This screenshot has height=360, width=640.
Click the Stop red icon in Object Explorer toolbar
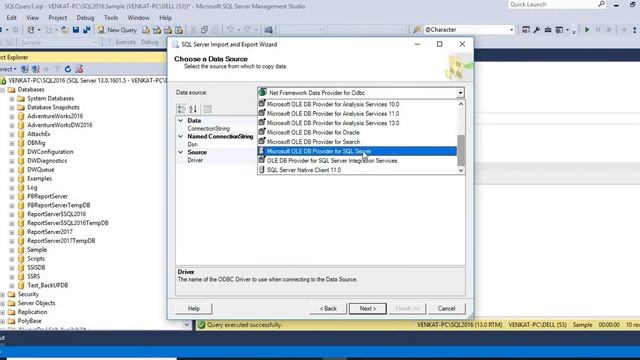point(79,69)
